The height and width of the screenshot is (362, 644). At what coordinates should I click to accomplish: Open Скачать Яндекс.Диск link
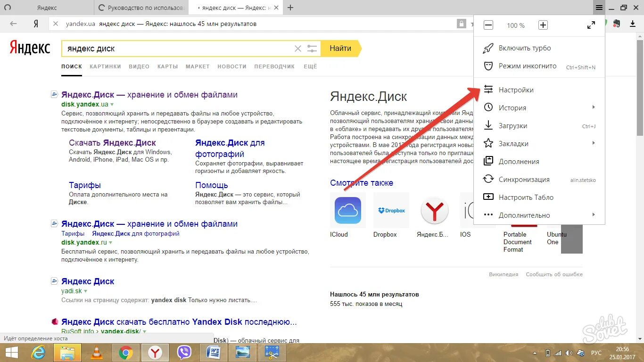click(x=112, y=143)
